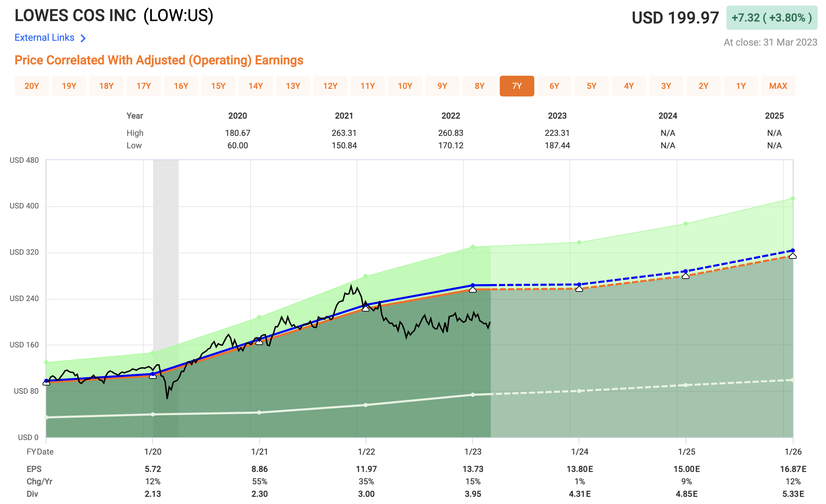Switch to the 18Y range
Screen dimensions: 826x504
pyautogui.click(x=106, y=86)
